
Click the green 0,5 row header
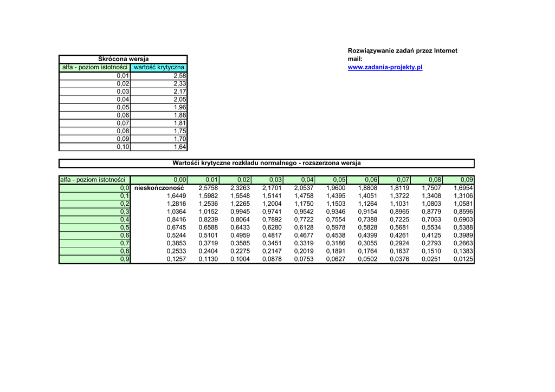[x=95, y=227]
